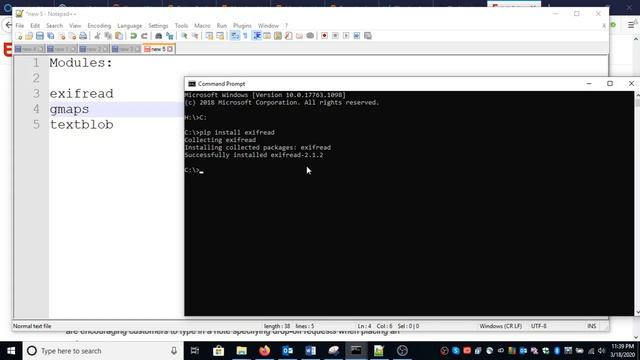The image size is (640, 360).
Task: Click Replace icon in Notepad++ toolbar
Action: click(169, 36)
